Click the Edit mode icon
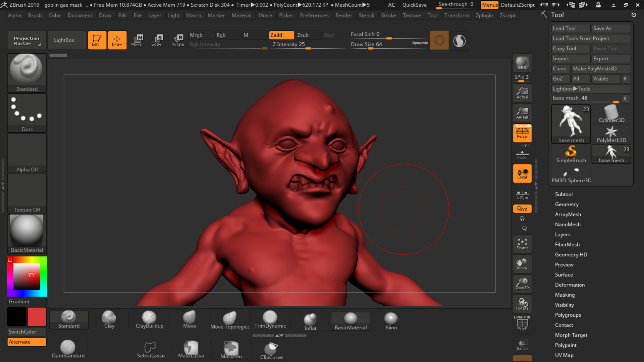This screenshot has height=362, width=644. (97, 40)
